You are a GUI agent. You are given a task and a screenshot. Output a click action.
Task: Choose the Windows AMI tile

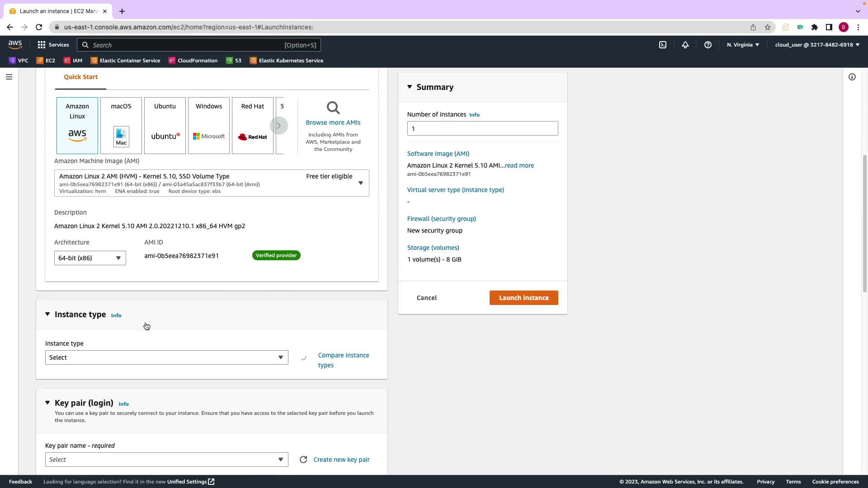[x=209, y=126]
